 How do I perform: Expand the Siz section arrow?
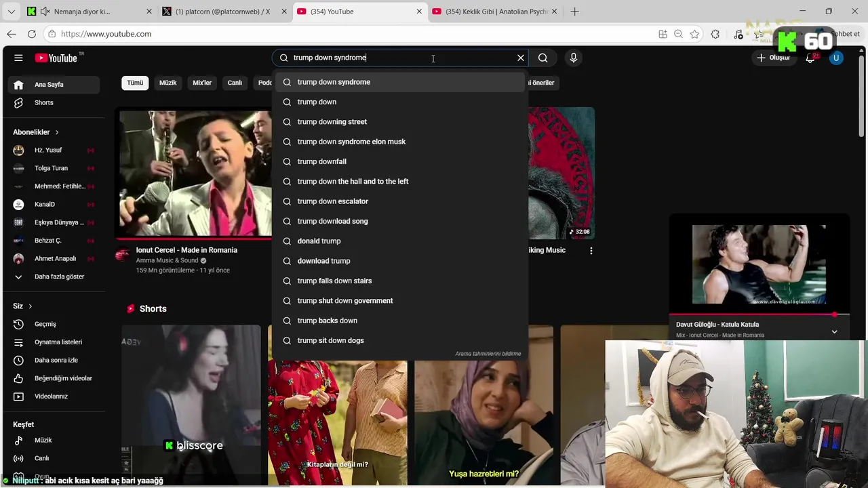pyautogui.click(x=30, y=306)
